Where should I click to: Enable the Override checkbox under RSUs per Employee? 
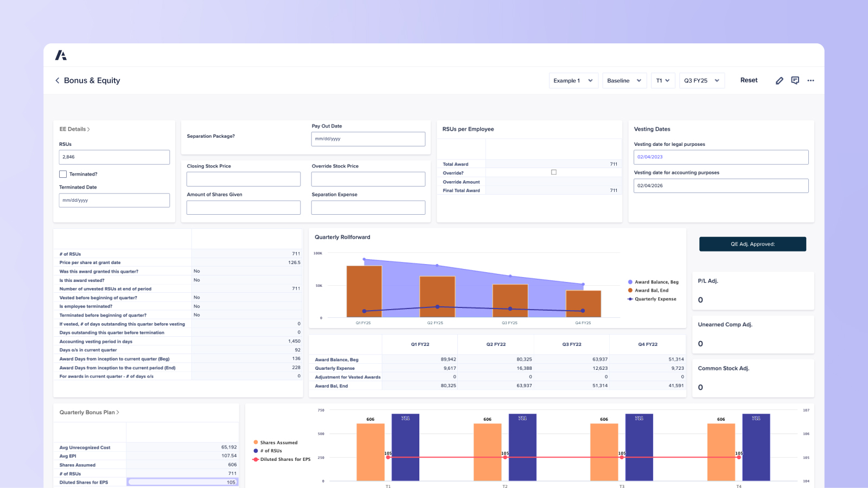tap(553, 172)
